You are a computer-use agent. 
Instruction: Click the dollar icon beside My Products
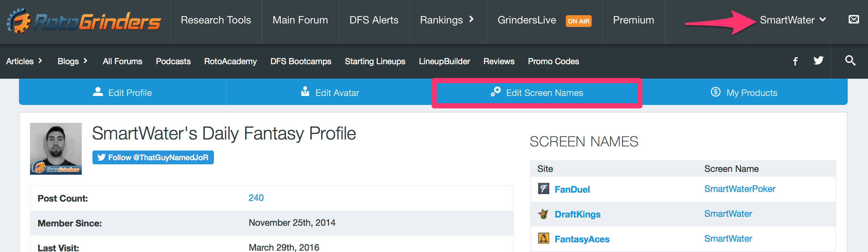716,92
